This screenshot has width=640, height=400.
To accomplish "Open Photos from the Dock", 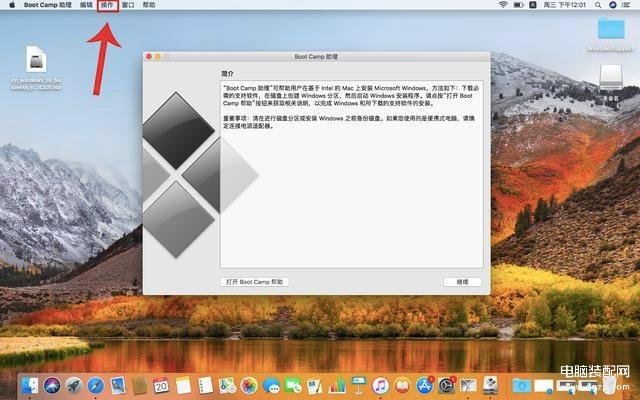I will click(x=249, y=385).
